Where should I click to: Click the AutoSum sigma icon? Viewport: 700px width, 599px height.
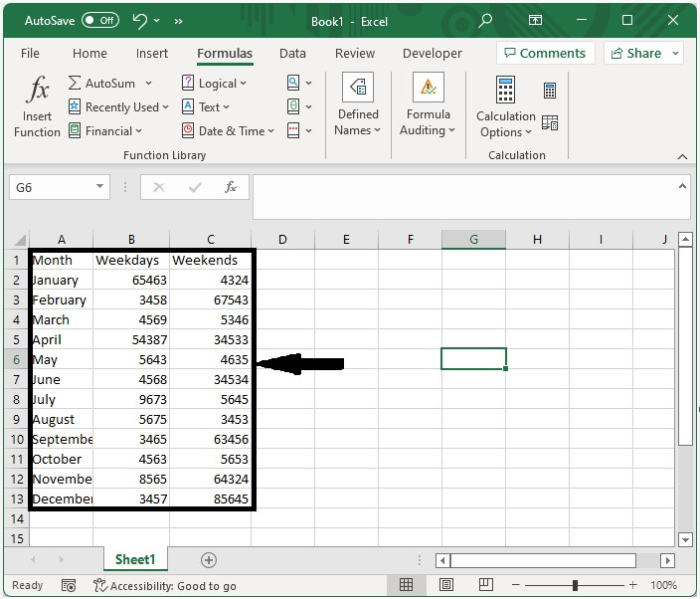click(75, 83)
